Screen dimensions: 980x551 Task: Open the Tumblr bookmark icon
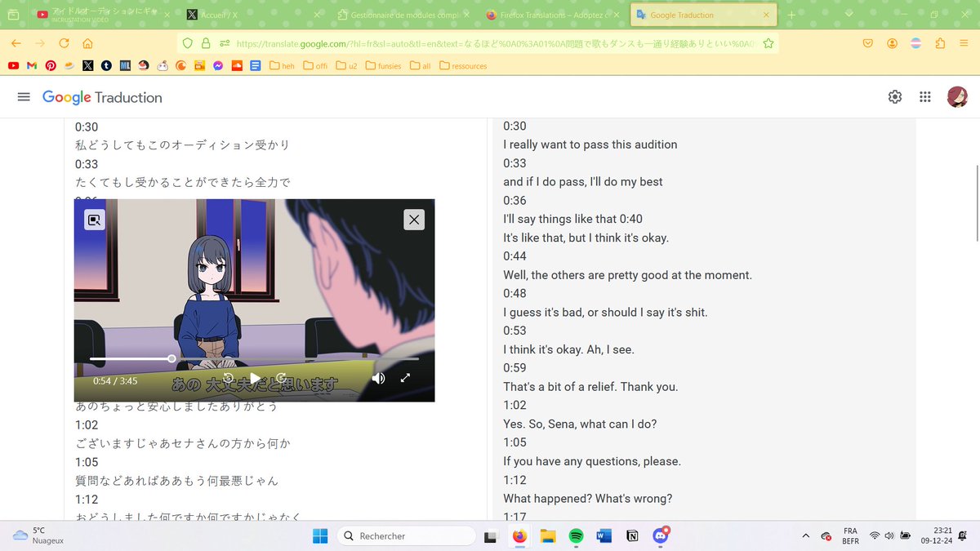point(106,65)
